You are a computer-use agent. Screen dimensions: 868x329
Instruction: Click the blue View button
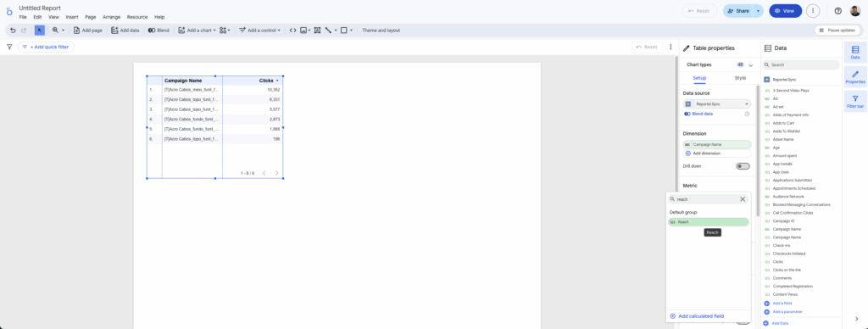pyautogui.click(x=786, y=10)
